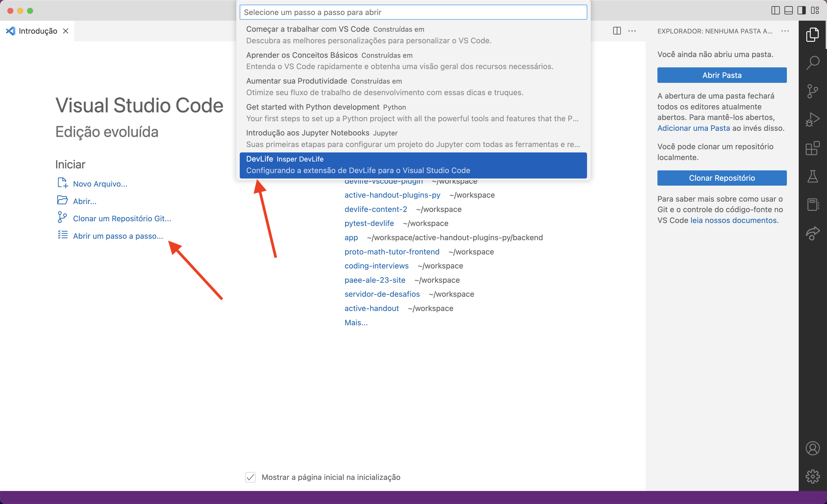Uncheck Mostrar a página inicial na inicialização
The image size is (827, 504).
click(250, 477)
